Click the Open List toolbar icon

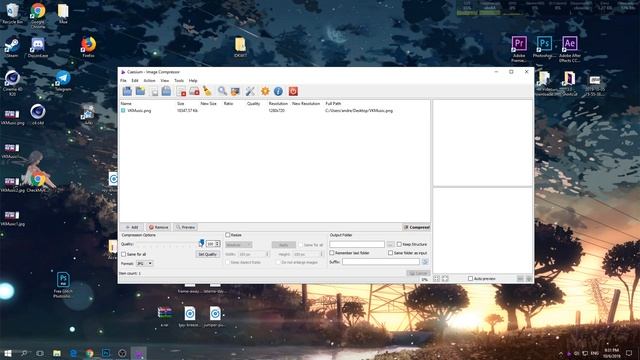tap(154, 91)
